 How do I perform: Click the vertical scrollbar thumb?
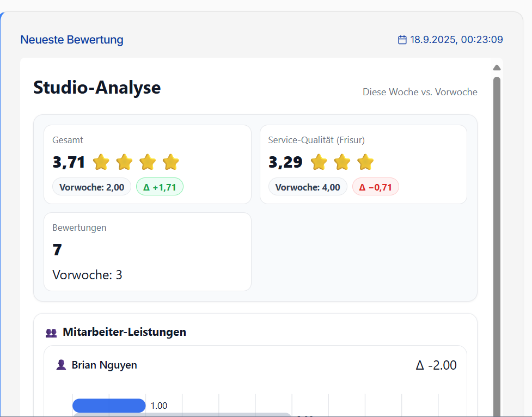497,245
